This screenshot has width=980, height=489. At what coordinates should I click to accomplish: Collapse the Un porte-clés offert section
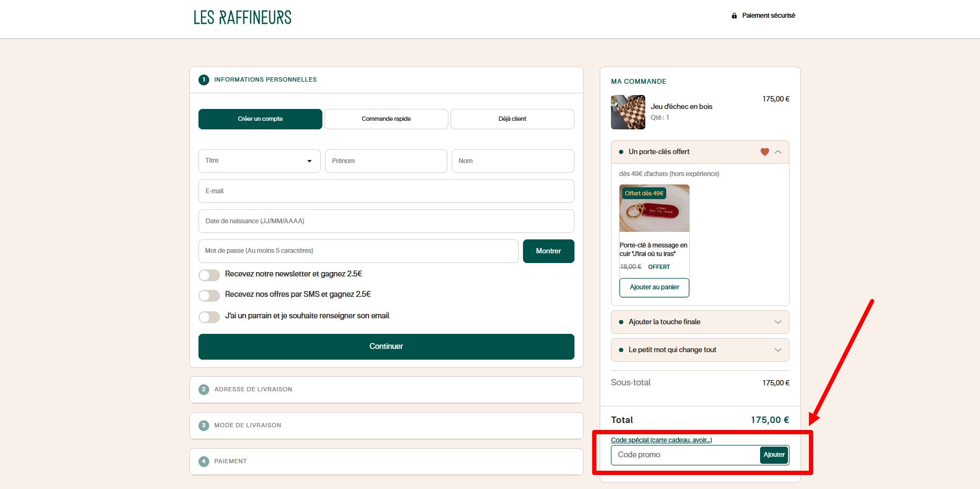(778, 152)
